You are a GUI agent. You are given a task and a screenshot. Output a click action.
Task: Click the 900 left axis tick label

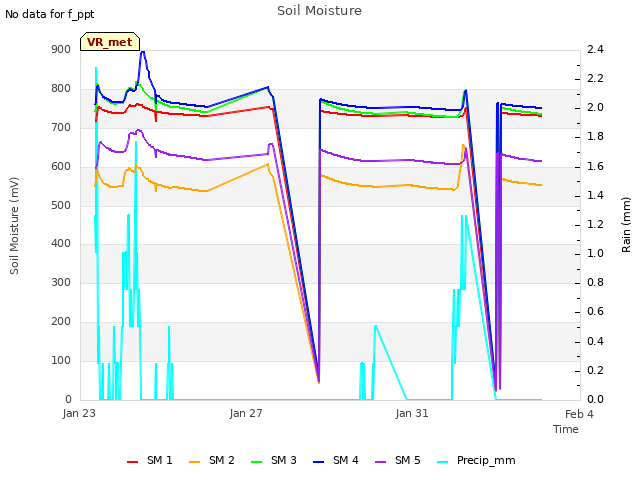coord(61,49)
